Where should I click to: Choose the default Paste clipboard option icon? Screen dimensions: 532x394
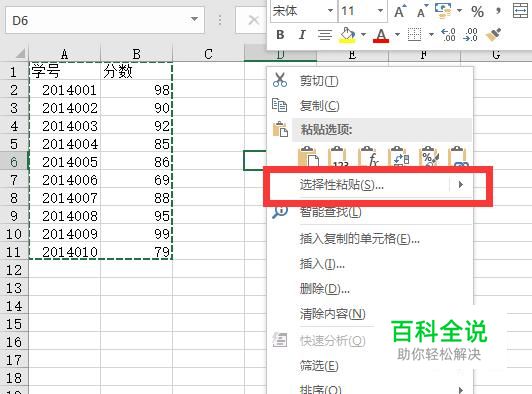point(308,156)
